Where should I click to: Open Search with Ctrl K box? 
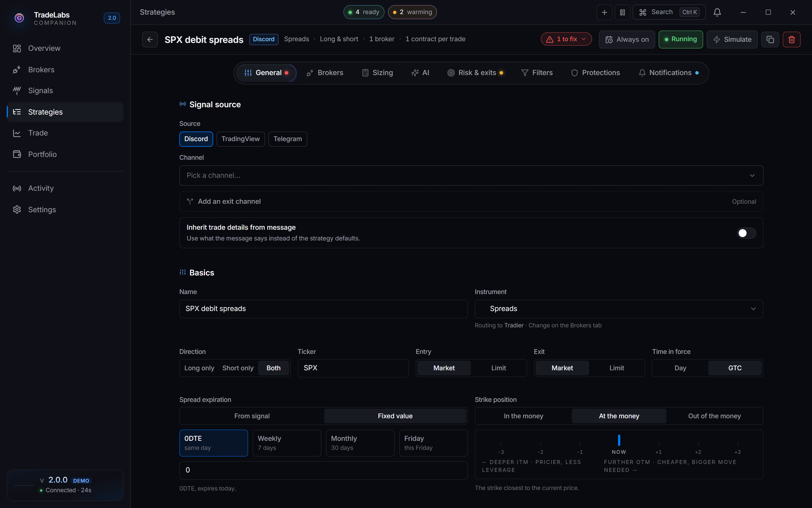coord(669,12)
